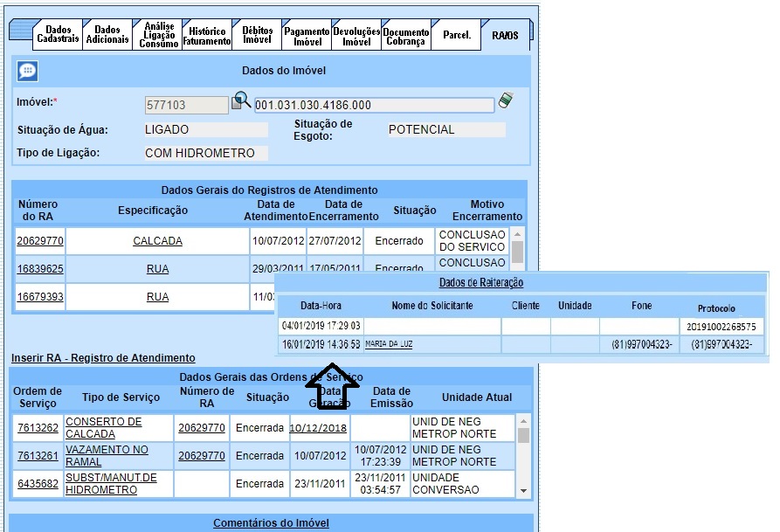Go to the Débitos Imóvel tab
This screenshot has height=532, width=780.
[258, 36]
